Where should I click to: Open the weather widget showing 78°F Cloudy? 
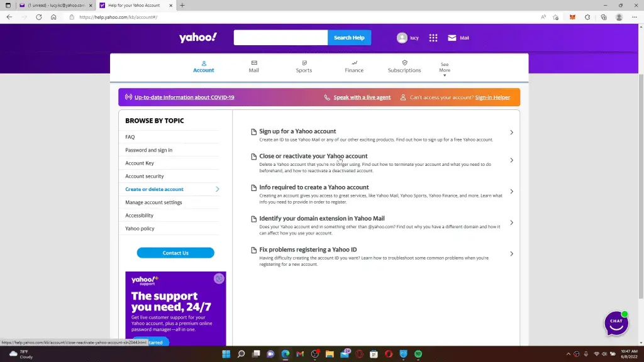point(21,354)
